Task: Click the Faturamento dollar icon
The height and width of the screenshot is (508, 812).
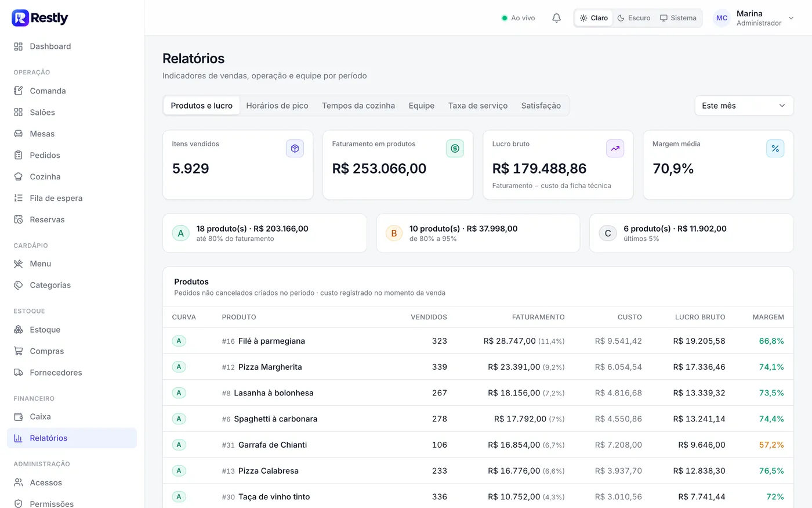Action: 455,149
